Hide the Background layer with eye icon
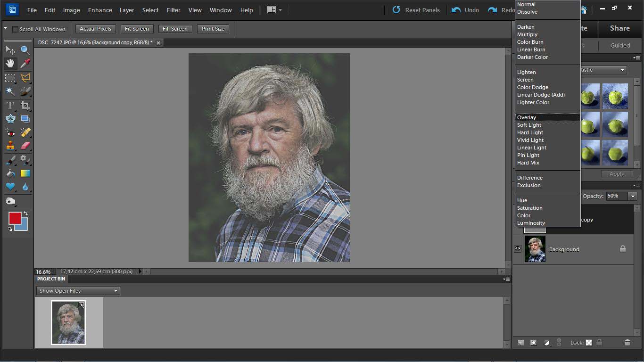Screen dimensions: 644x362 click(518, 249)
